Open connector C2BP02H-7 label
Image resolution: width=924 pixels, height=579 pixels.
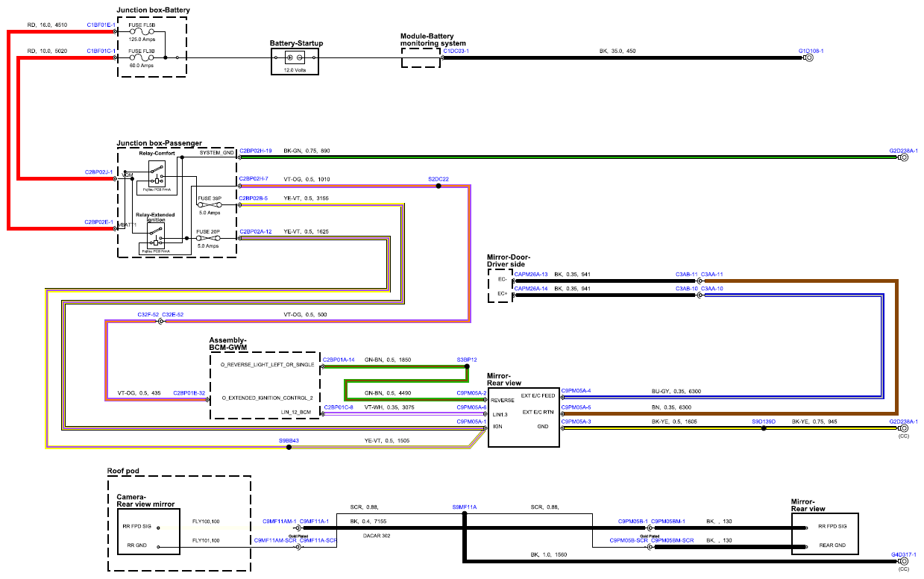coord(254,179)
